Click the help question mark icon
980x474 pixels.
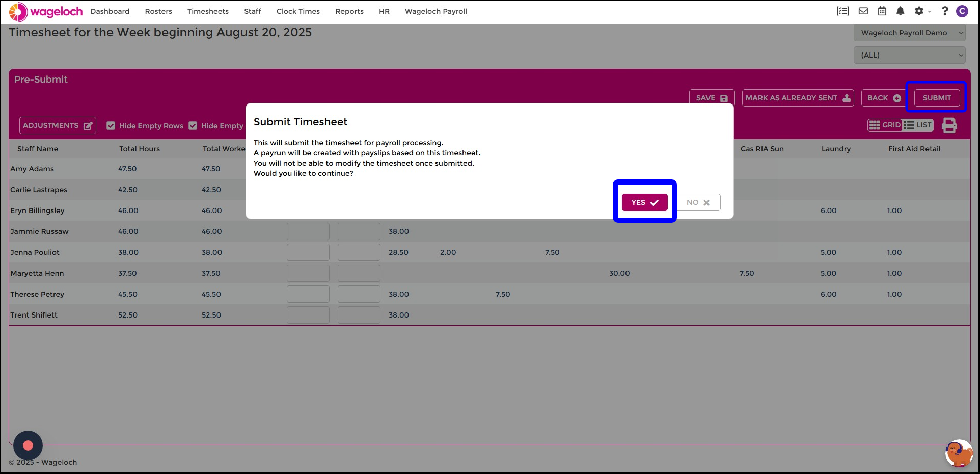pyautogui.click(x=945, y=11)
